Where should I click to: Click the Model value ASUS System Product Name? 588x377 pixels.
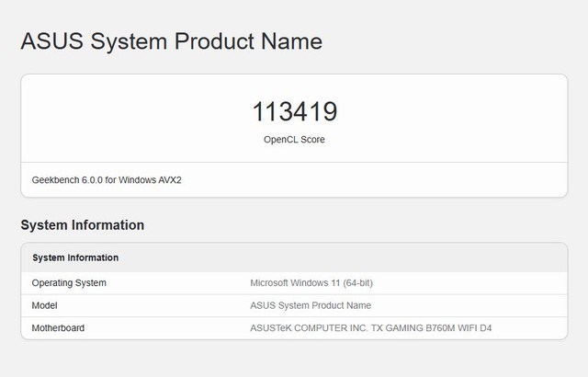pyautogui.click(x=311, y=305)
